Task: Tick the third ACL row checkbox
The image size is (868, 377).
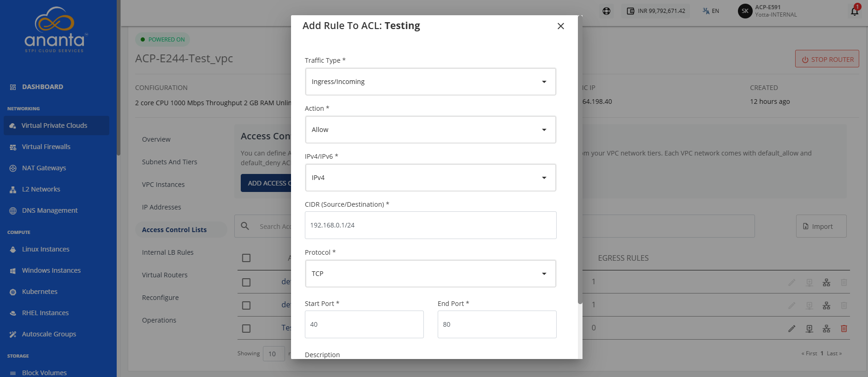Action: pyautogui.click(x=246, y=329)
